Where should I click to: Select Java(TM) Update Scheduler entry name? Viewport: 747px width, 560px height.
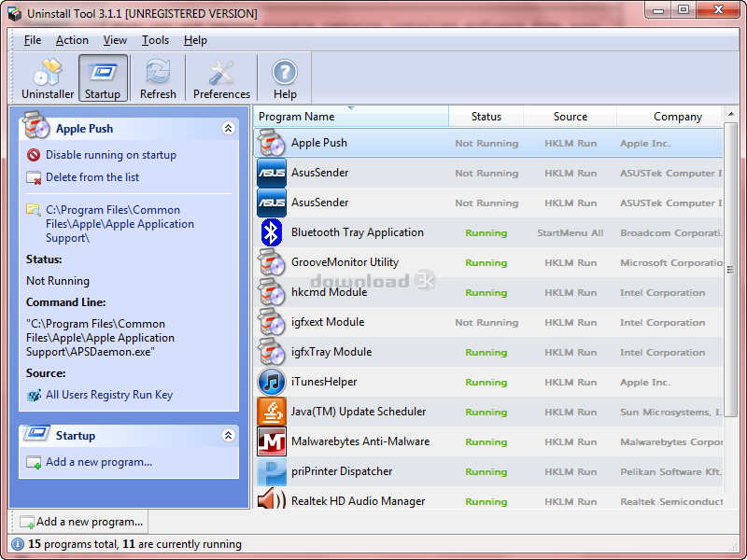359,412
